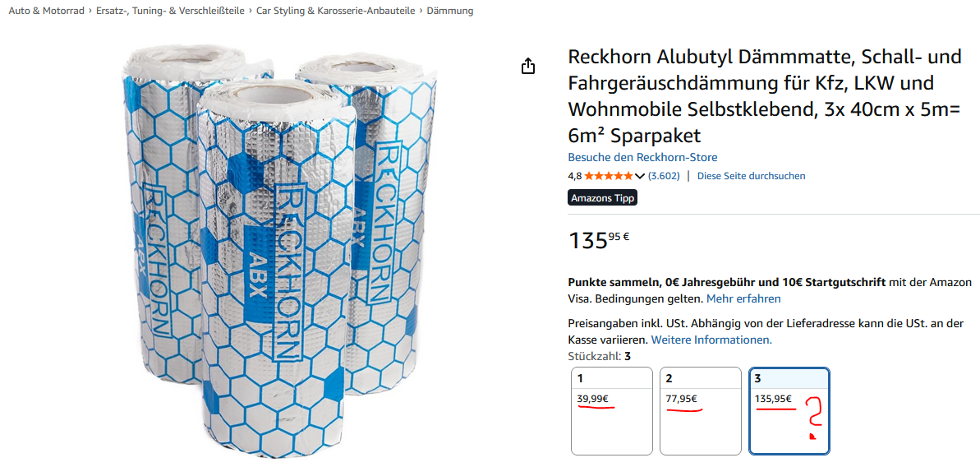Open the 3.602 customer reviews link
Screen dimensions: 980x467
click(664, 176)
